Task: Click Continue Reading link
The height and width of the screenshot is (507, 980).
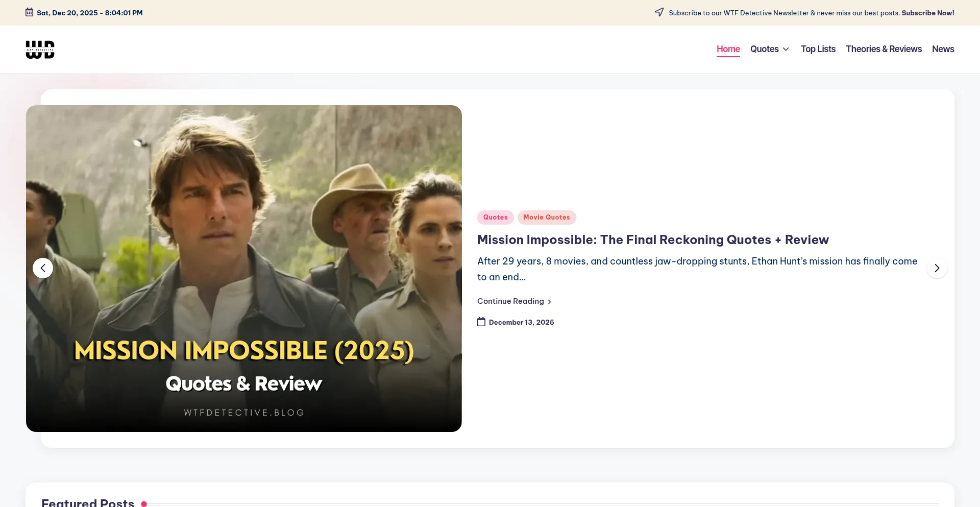Action: pyautogui.click(x=510, y=301)
